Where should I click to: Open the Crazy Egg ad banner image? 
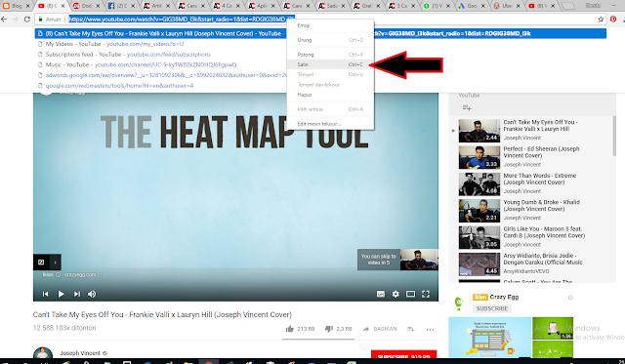pos(490,337)
